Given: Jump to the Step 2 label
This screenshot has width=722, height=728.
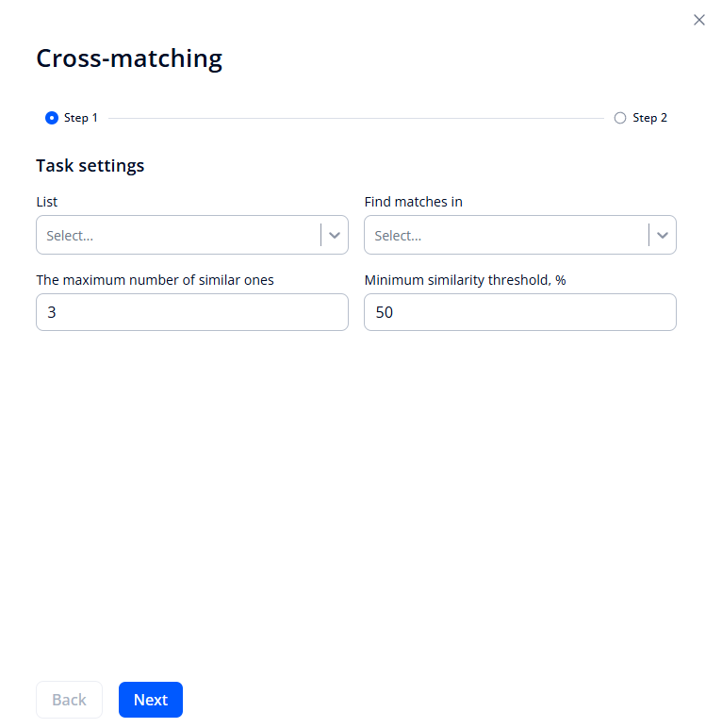Looking at the screenshot, I should 649,118.
